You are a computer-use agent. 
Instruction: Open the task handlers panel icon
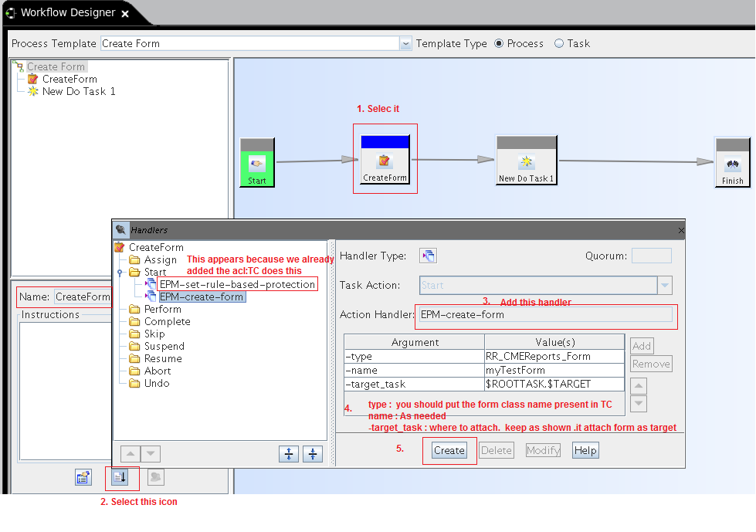[120, 477]
